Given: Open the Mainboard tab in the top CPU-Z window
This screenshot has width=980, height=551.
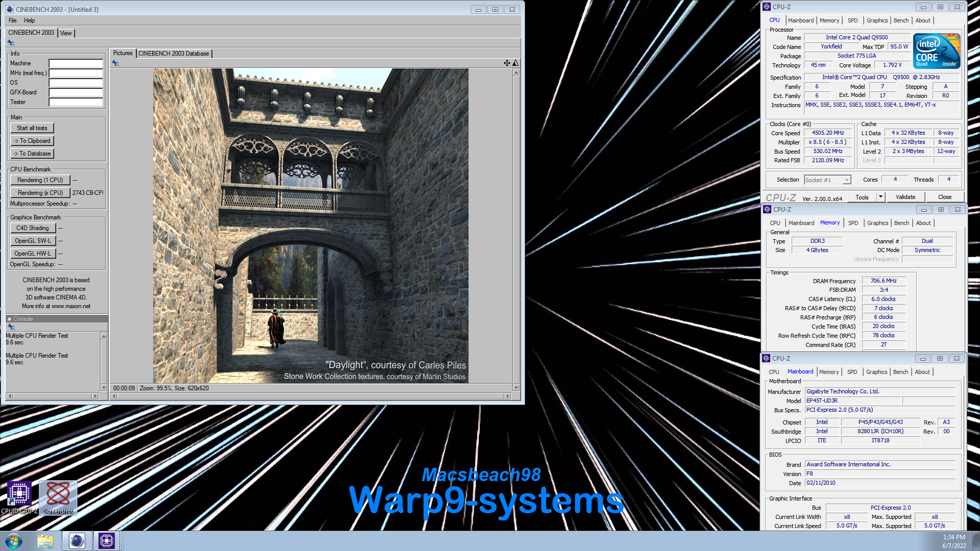Looking at the screenshot, I should click(801, 20).
